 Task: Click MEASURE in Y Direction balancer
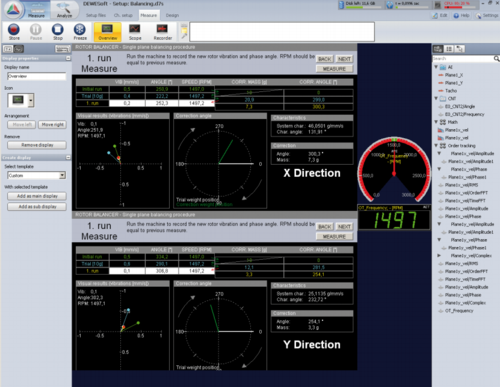click(334, 237)
